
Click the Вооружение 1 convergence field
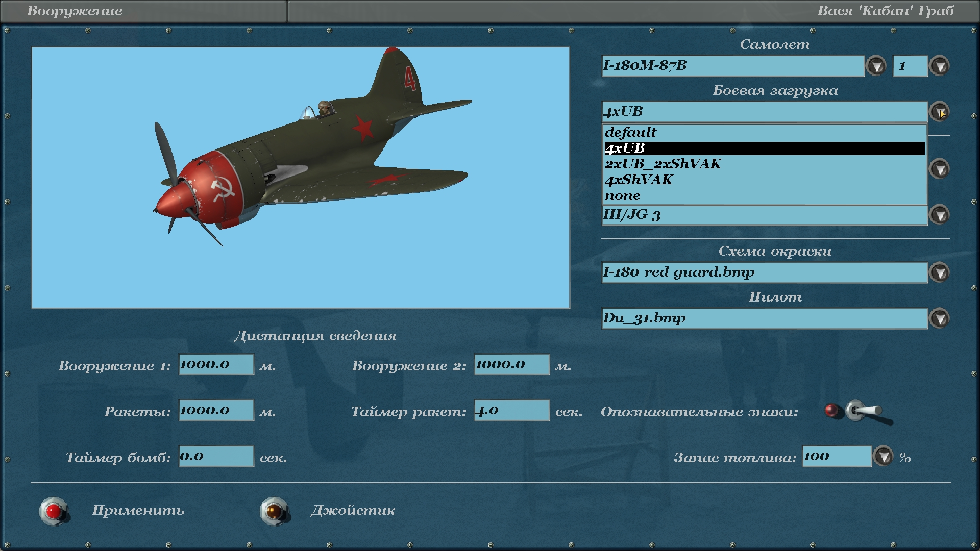pyautogui.click(x=216, y=365)
